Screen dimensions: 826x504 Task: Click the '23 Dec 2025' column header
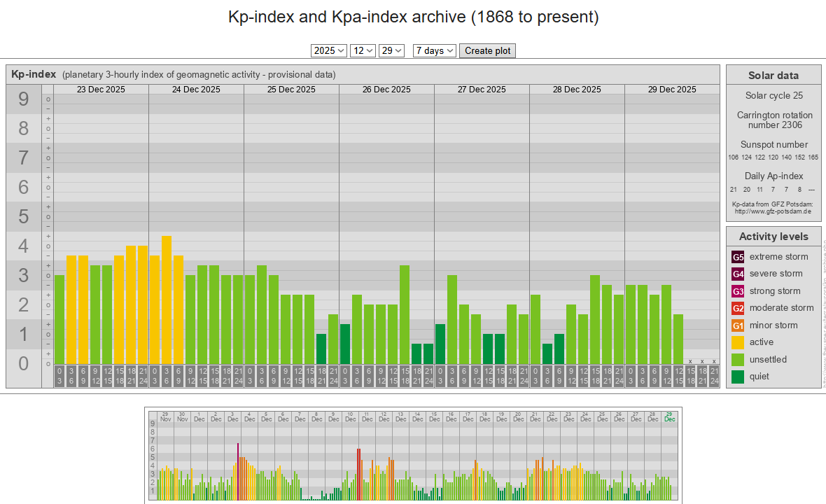101,90
